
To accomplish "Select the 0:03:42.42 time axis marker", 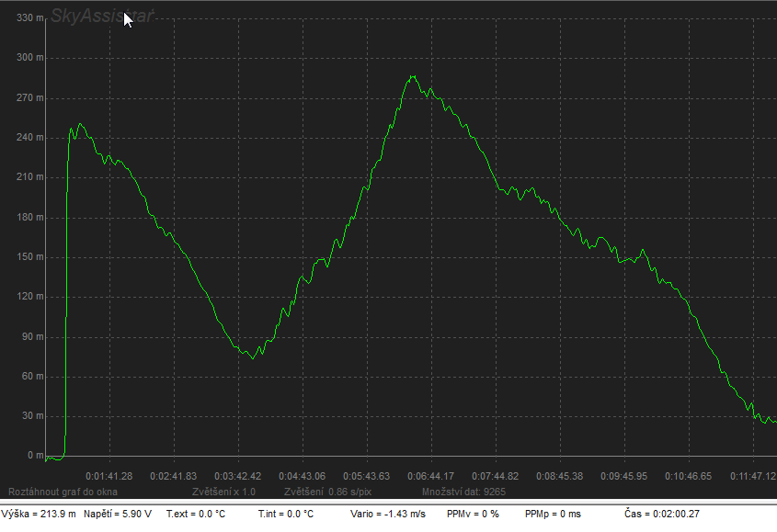I will pyautogui.click(x=236, y=476).
